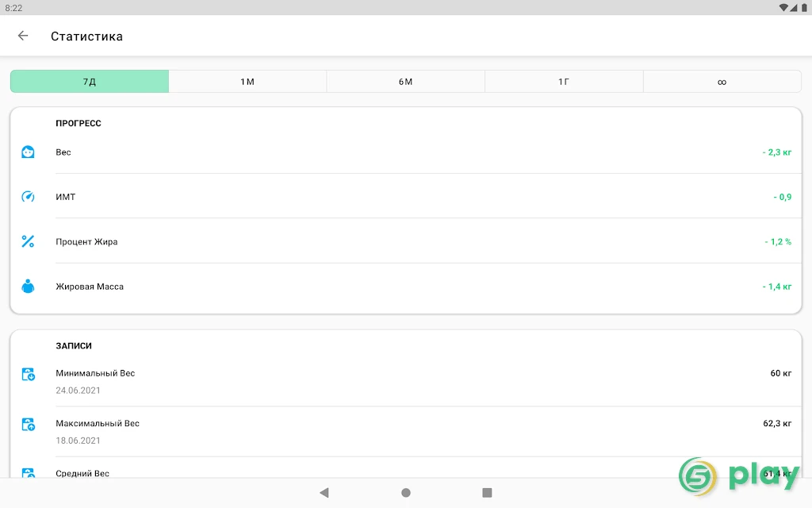Click the fat mass value - 1,4 кг
Viewport: 812px width, 508px height.
[777, 287]
